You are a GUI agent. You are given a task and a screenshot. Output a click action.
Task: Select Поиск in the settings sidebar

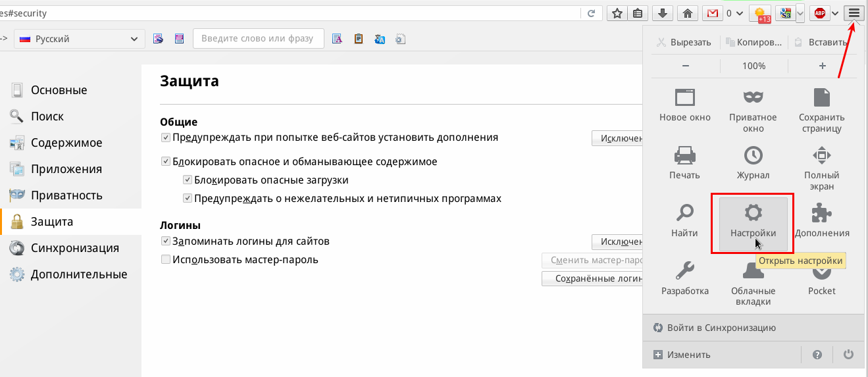point(70,116)
